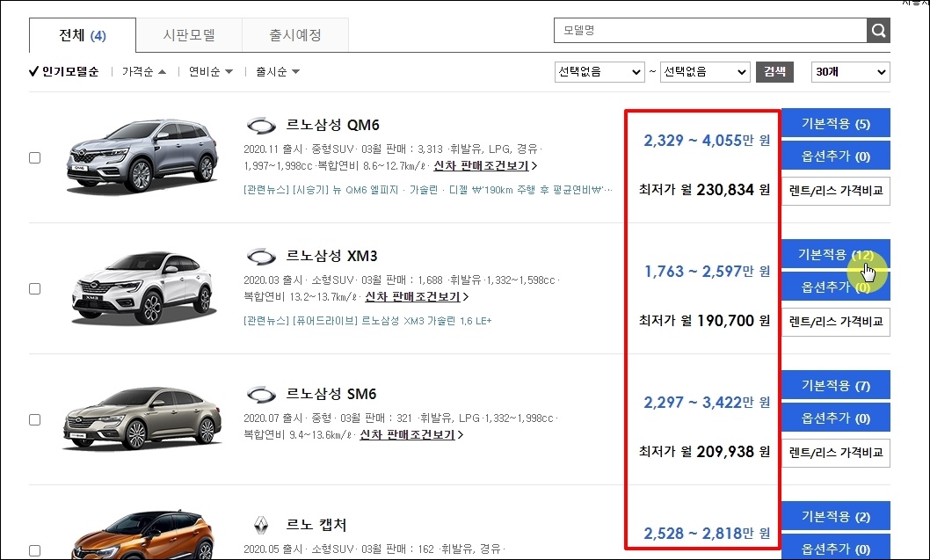Image resolution: width=930 pixels, height=560 pixels.
Task: Open 신차 판매조건보기 link for XM3
Action: [417, 296]
